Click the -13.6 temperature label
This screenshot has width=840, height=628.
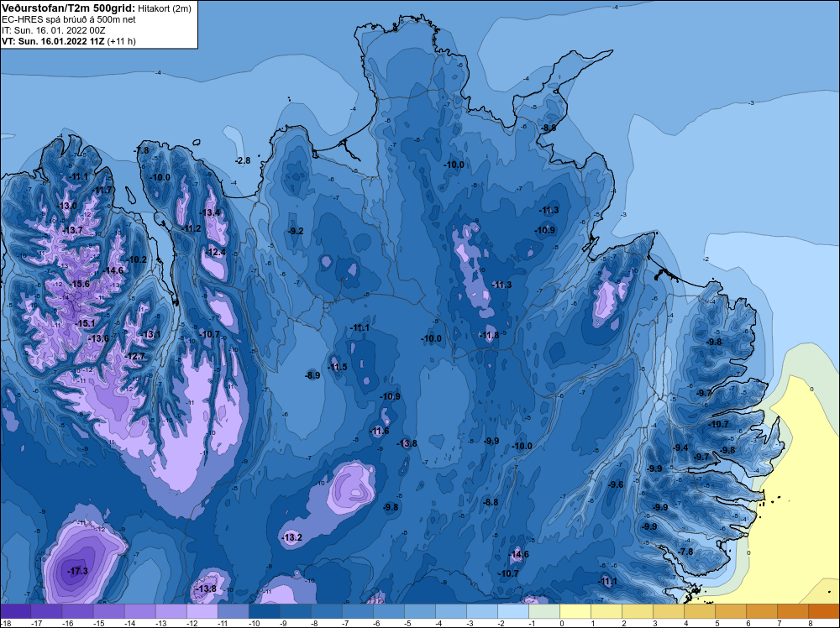98,338
